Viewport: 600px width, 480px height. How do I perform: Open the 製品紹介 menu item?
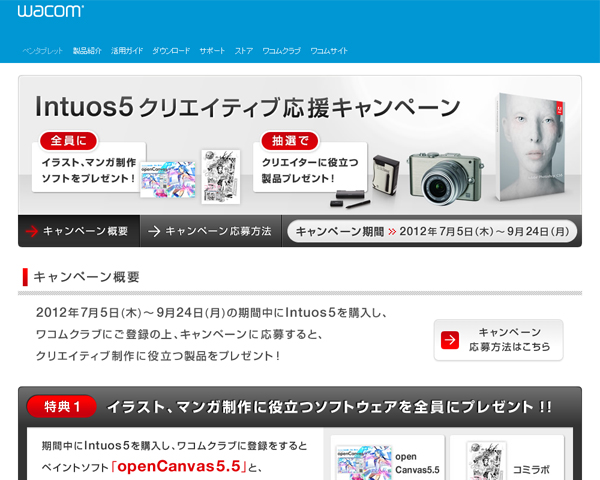click(87, 50)
